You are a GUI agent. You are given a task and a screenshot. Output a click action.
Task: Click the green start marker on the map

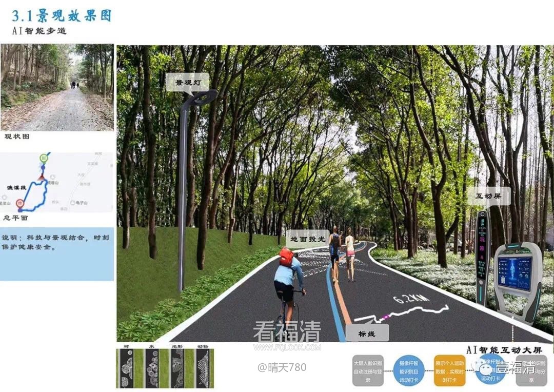point(44,159)
